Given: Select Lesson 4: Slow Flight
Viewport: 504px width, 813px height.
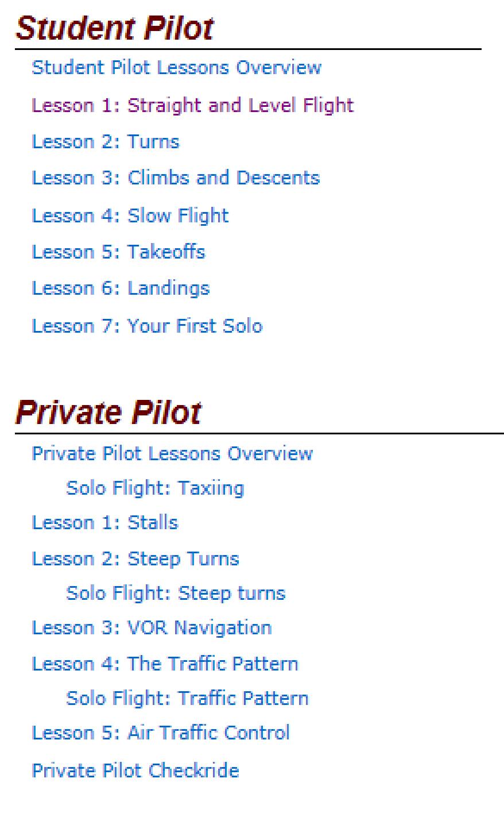Looking at the screenshot, I should pyautogui.click(x=130, y=215).
